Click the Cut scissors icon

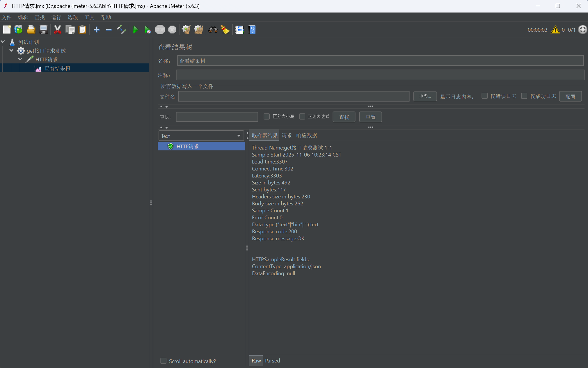58,30
